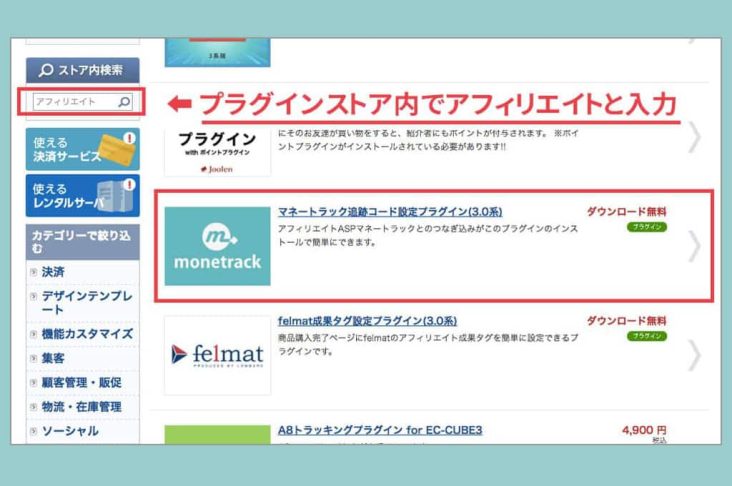Click the search magnifier icon in store search field

[x=124, y=102]
